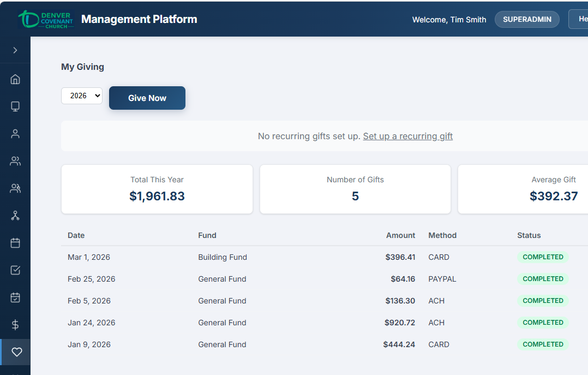Image resolution: width=588 pixels, height=375 pixels.
Task: Open the monitor display icon in sidebar
Action: (15, 106)
